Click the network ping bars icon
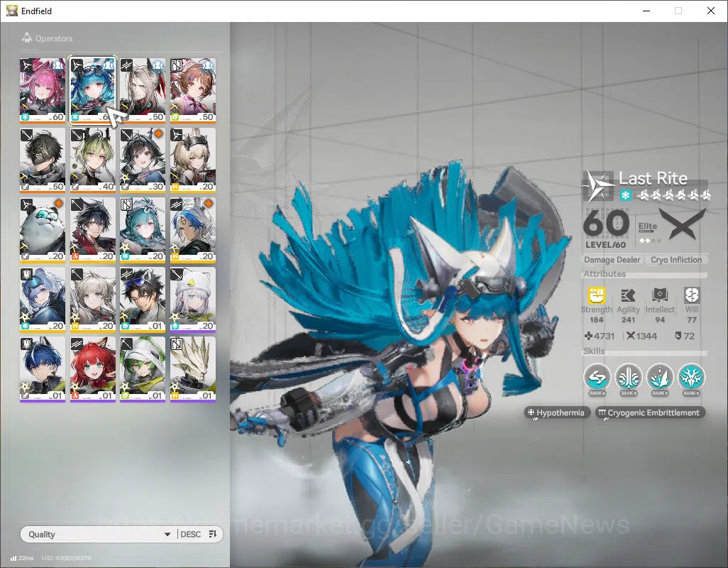Image resolution: width=728 pixels, height=568 pixels. 13,558
